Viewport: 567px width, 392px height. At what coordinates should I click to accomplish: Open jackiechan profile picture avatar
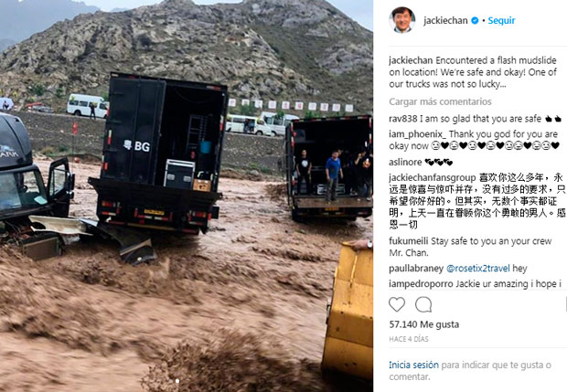tap(401, 20)
